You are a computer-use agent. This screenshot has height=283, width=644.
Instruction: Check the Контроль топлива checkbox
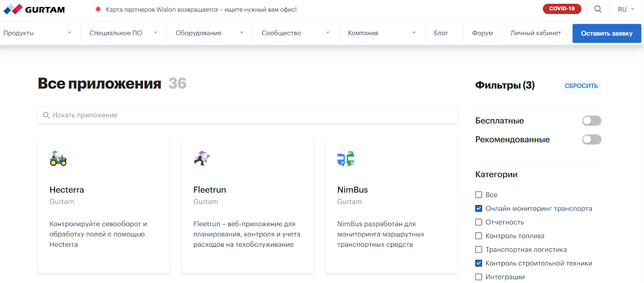[x=479, y=236]
